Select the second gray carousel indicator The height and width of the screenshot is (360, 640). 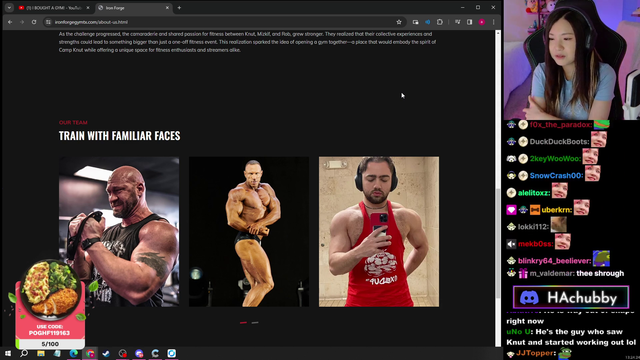[255, 322]
